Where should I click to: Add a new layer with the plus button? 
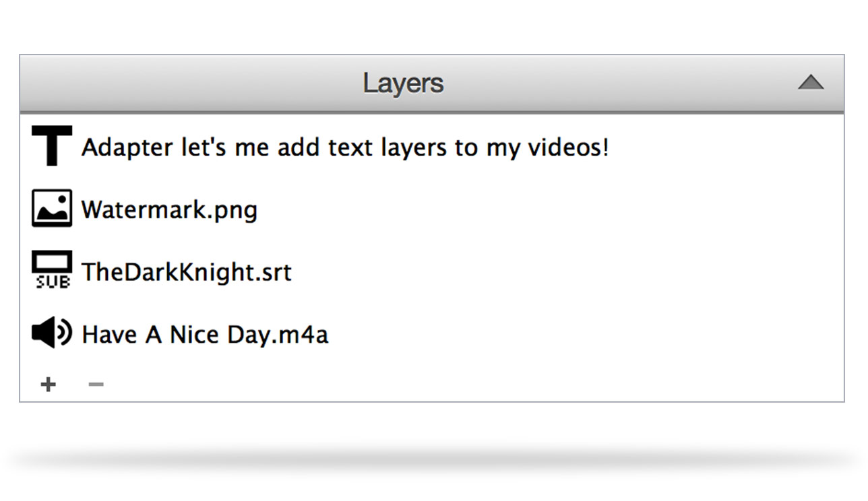tap(47, 384)
